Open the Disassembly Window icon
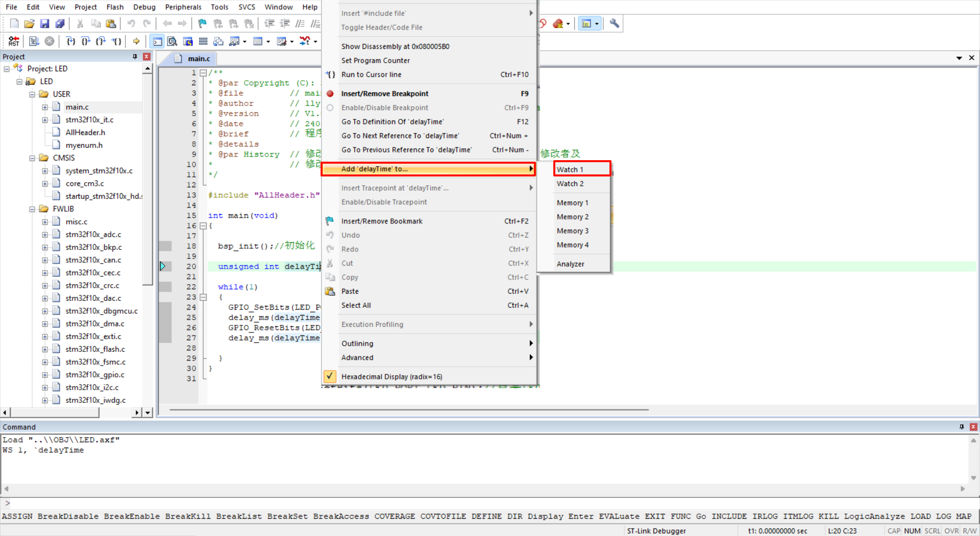The width and height of the screenshot is (980, 536). 173,41
